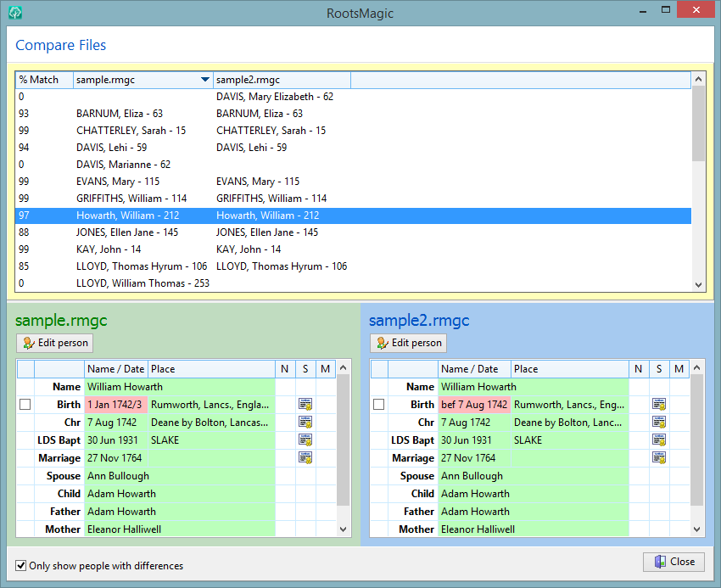The width and height of the screenshot is (721, 588).
Task: Click Name / Date header in sample2.rmgc panel
Action: (x=474, y=369)
